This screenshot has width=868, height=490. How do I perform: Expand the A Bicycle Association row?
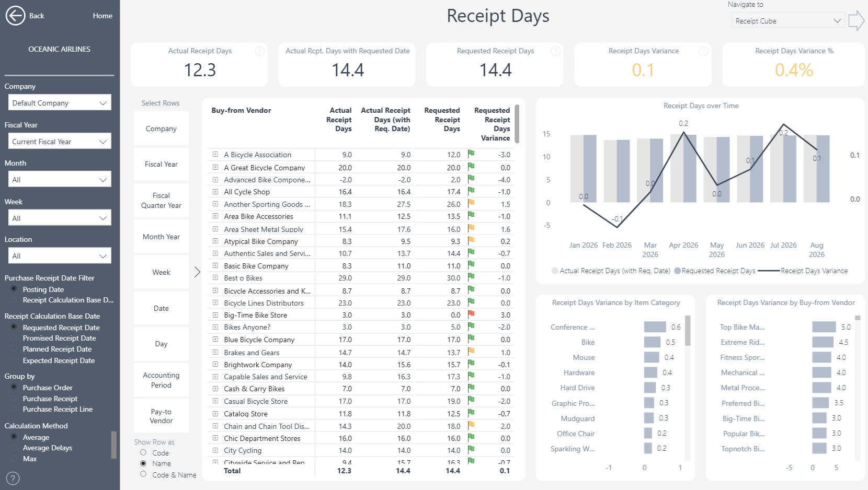(x=215, y=154)
